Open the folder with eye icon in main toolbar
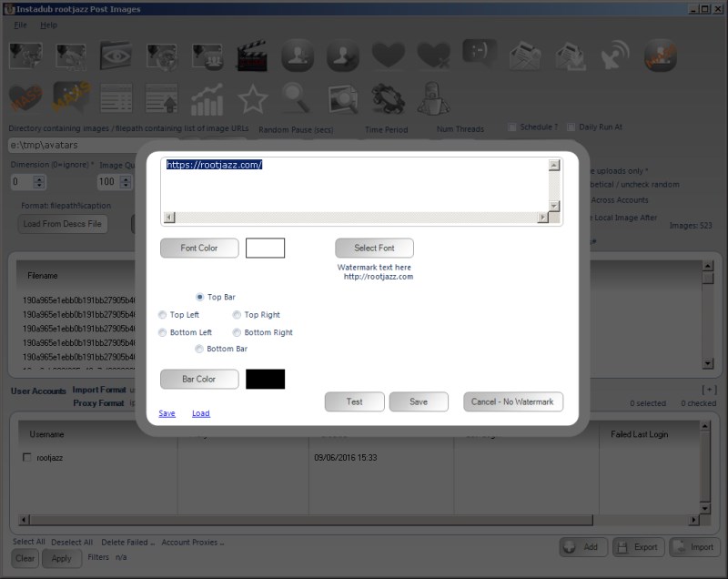The width and height of the screenshot is (728, 579). click(116, 56)
